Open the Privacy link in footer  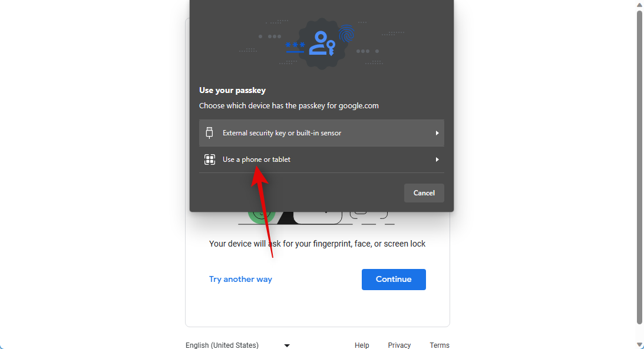coord(399,345)
